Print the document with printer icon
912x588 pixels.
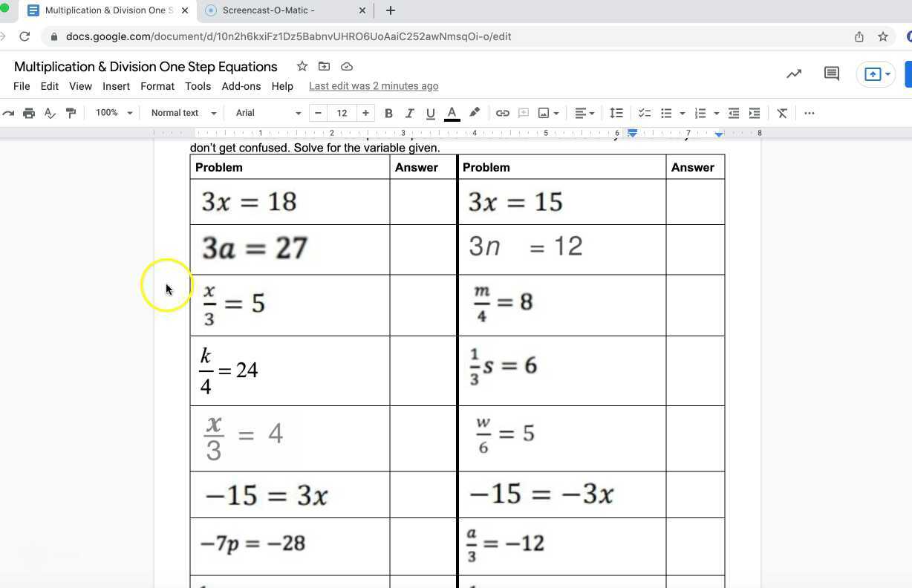point(28,113)
